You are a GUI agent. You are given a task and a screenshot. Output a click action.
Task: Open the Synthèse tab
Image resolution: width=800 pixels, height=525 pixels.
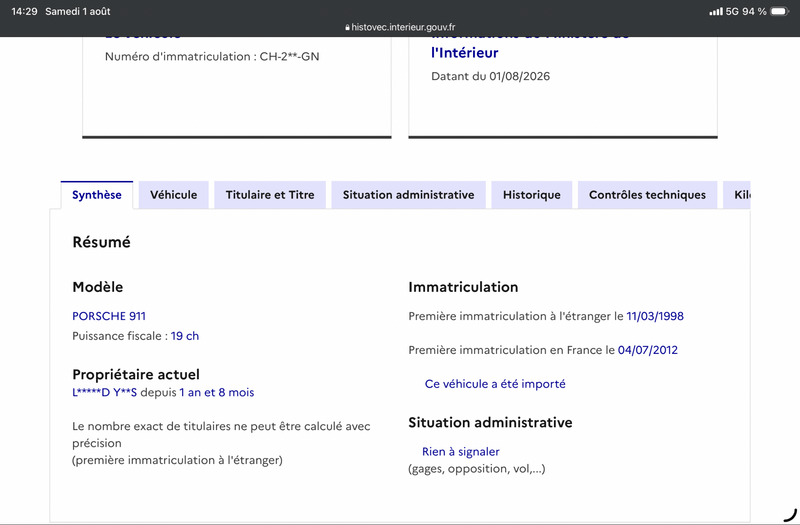[96, 195]
